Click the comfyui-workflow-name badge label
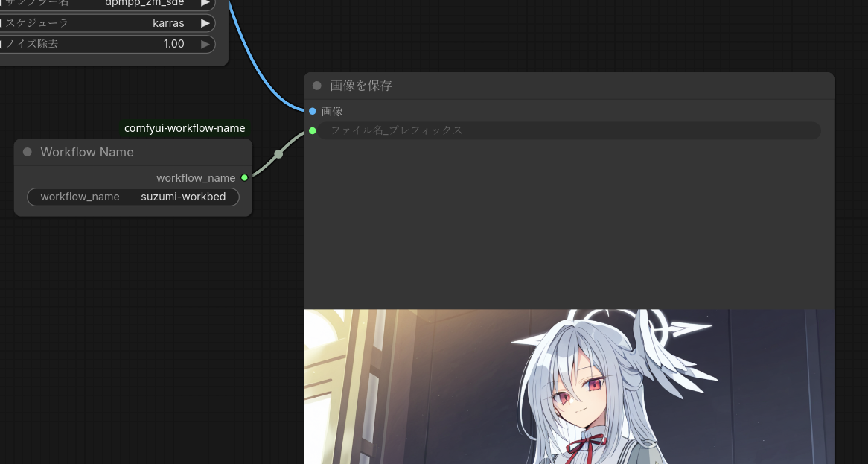The height and width of the screenshot is (464, 868). pos(185,128)
